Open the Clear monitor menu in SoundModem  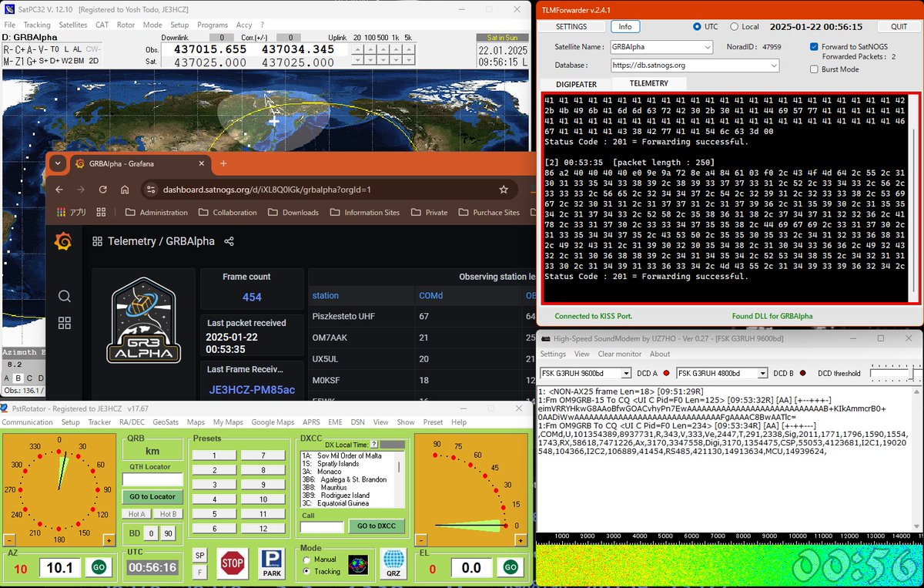tap(620, 354)
